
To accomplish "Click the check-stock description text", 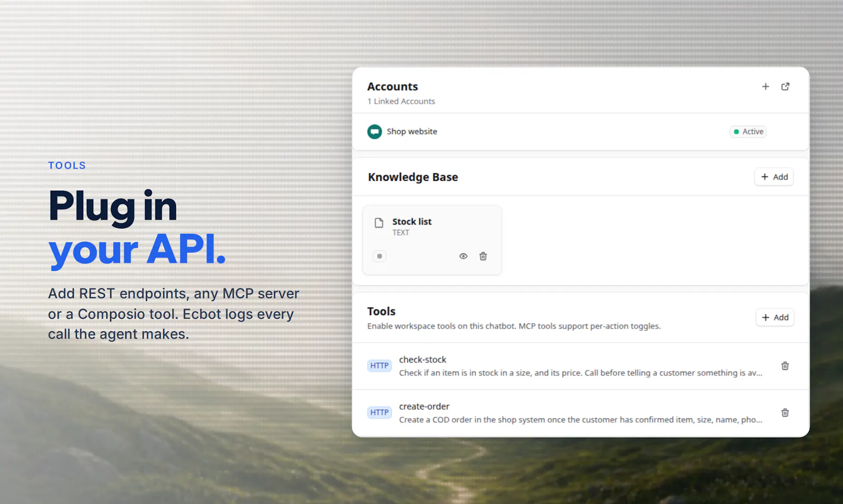I will pos(581,373).
